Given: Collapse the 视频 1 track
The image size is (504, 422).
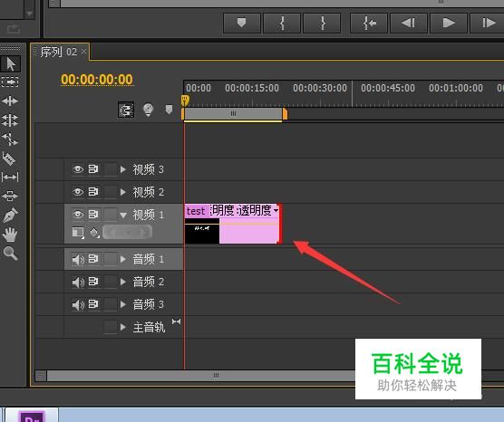Looking at the screenshot, I should point(123,215).
